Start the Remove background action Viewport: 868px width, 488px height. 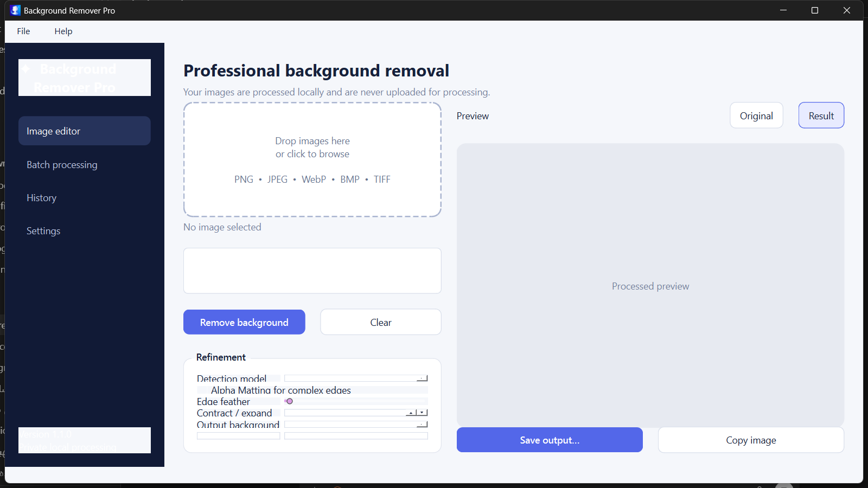[x=244, y=322]
